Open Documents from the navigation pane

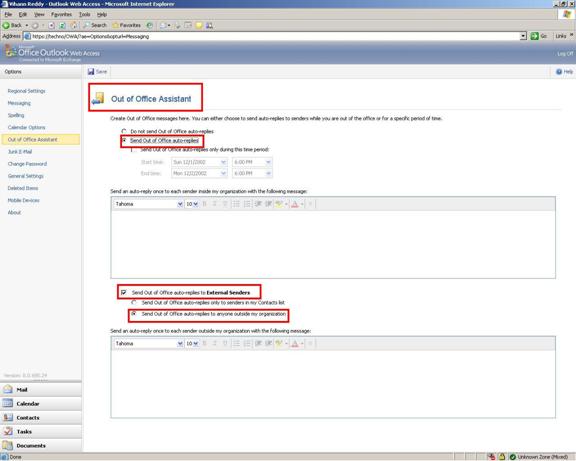[x=40, y=446]
